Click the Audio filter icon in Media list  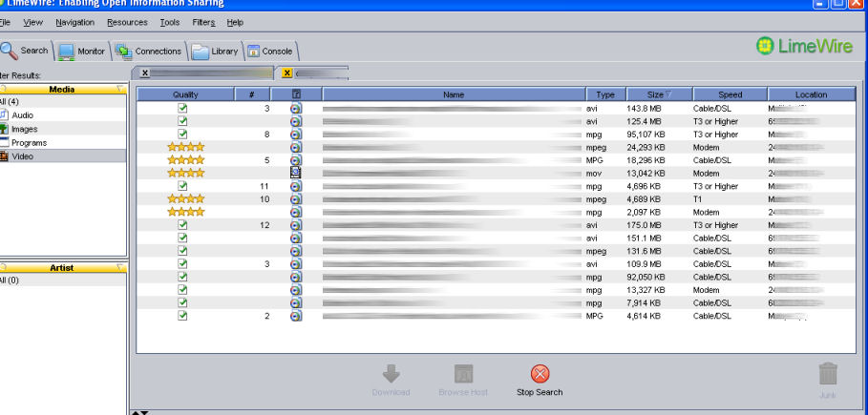pos(4,114)
